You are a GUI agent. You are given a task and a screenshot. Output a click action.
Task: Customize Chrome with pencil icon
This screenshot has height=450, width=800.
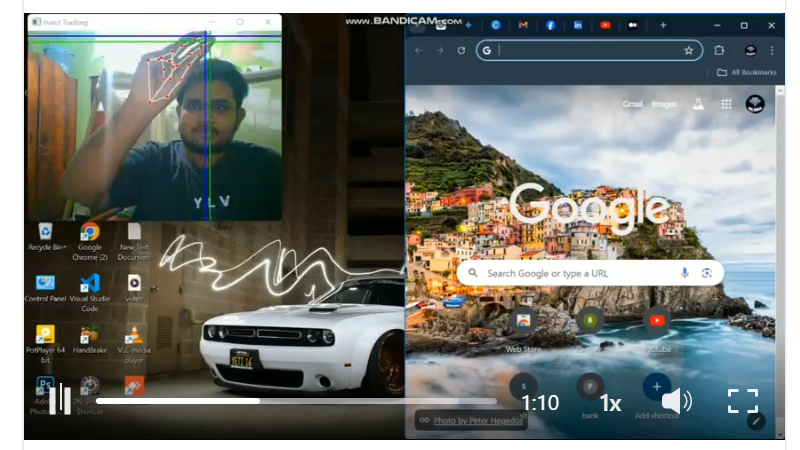tap(756, 421)
